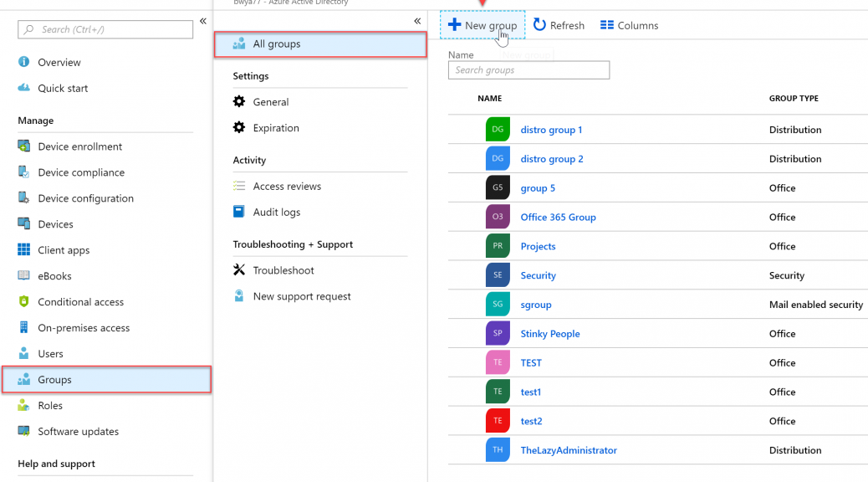Click 'Mail enabled security' type for sgroup
The image size is (868, 482).
tap(816, 305)
